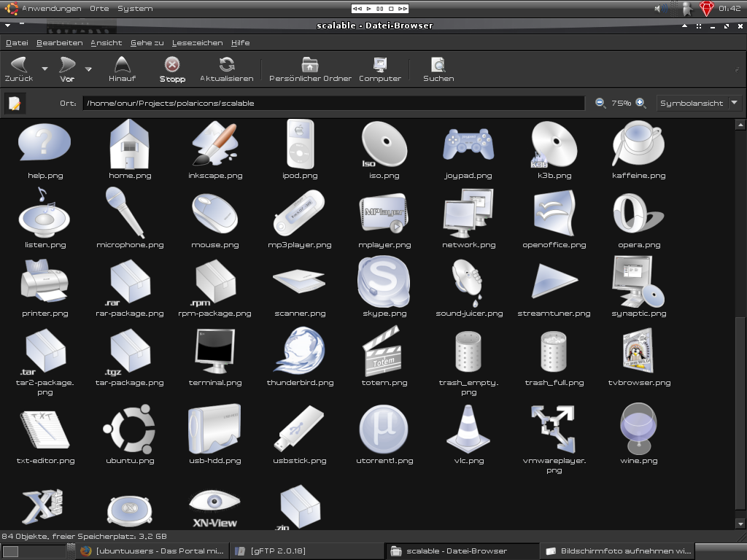Viewport: 747px width, 560px height.
Task: Open the Hilfe menu
Action: pos(240,43)
